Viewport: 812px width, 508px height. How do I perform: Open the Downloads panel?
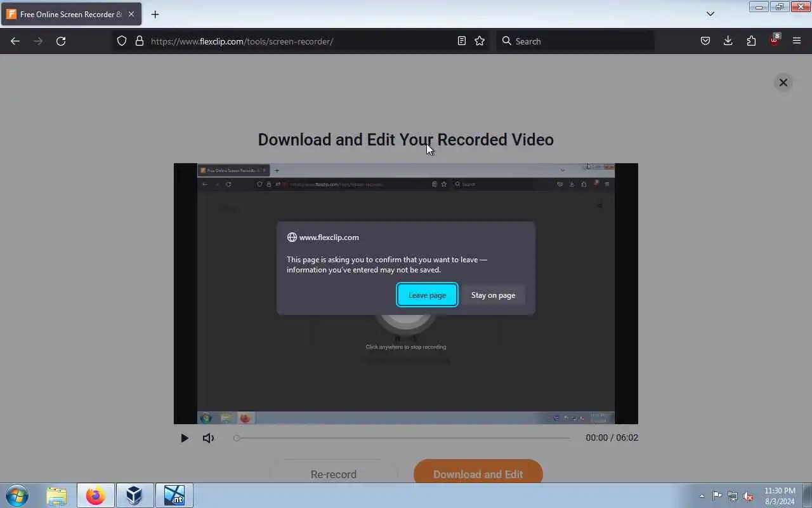coord(728,41)
